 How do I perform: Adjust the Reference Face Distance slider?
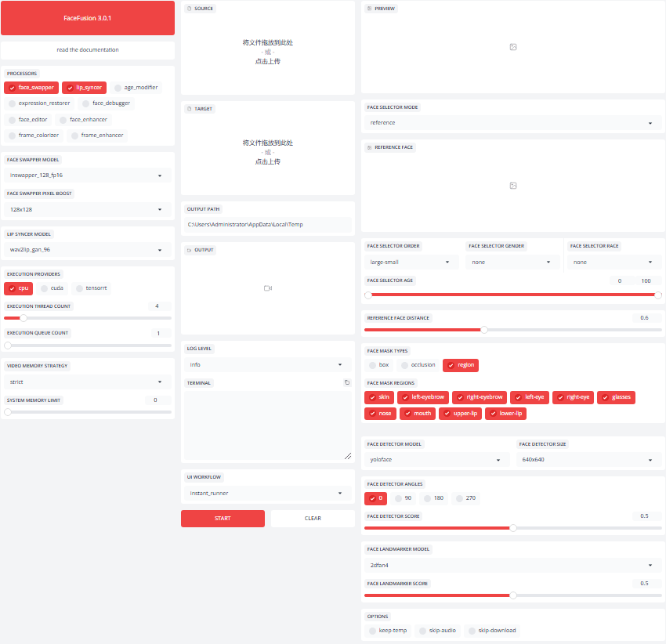(512, 330)
